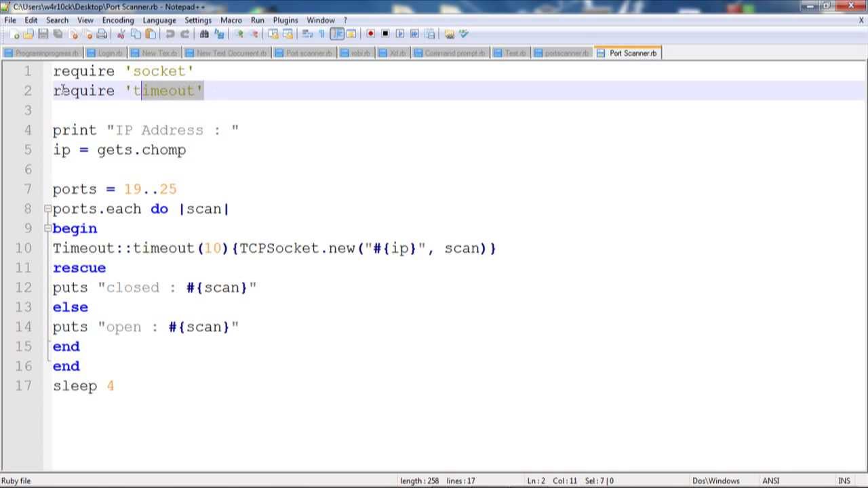This screenshot has width=868, height=488.
Task: Open the View menu
Action: [85, 20]
